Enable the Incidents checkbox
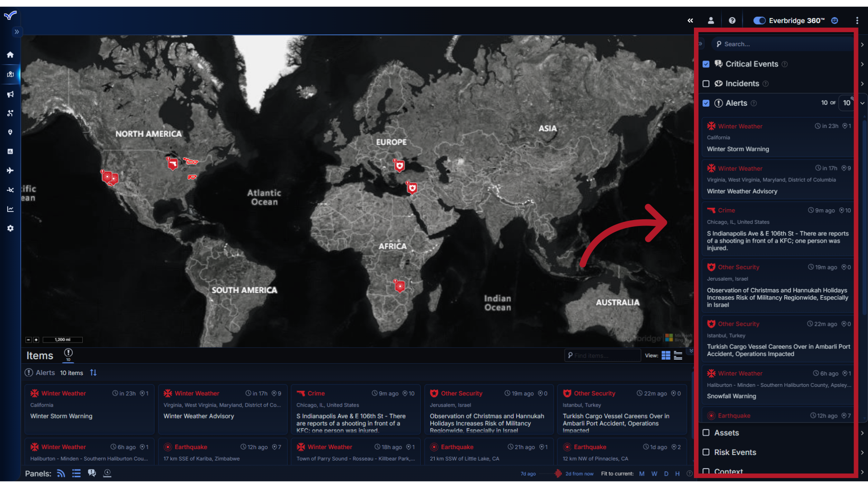 coord(707,84)
